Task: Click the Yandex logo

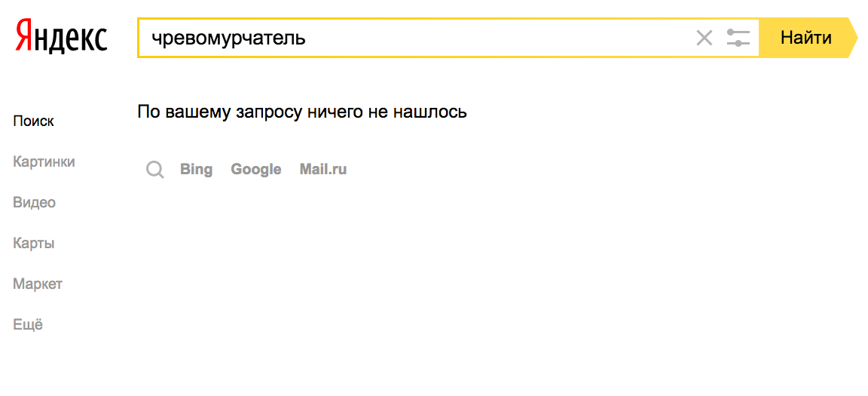Action: [x=62, y=37]
